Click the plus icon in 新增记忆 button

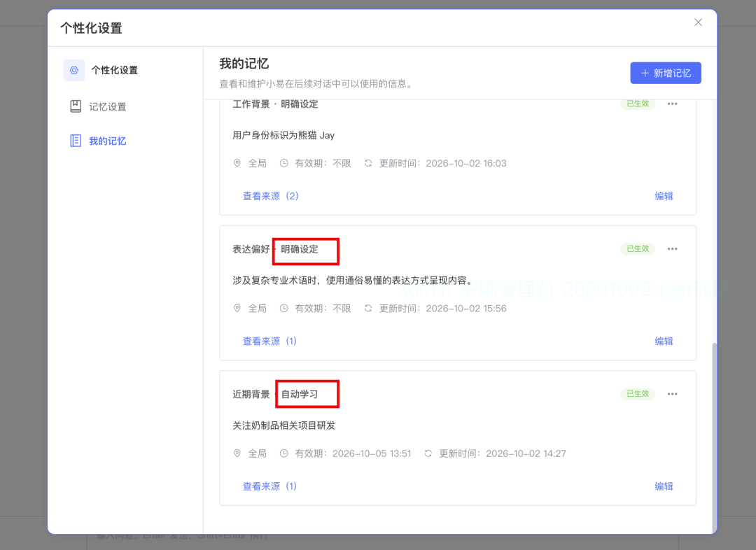coord(645,73)
